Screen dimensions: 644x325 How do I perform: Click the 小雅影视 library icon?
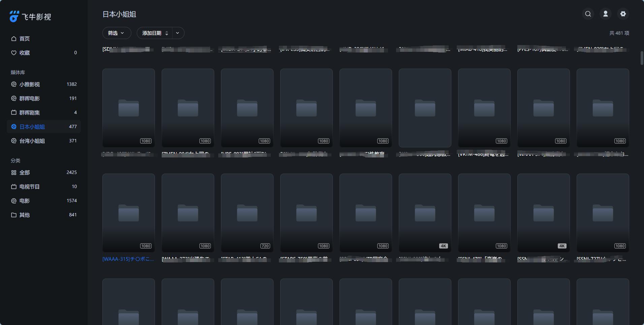14,84
